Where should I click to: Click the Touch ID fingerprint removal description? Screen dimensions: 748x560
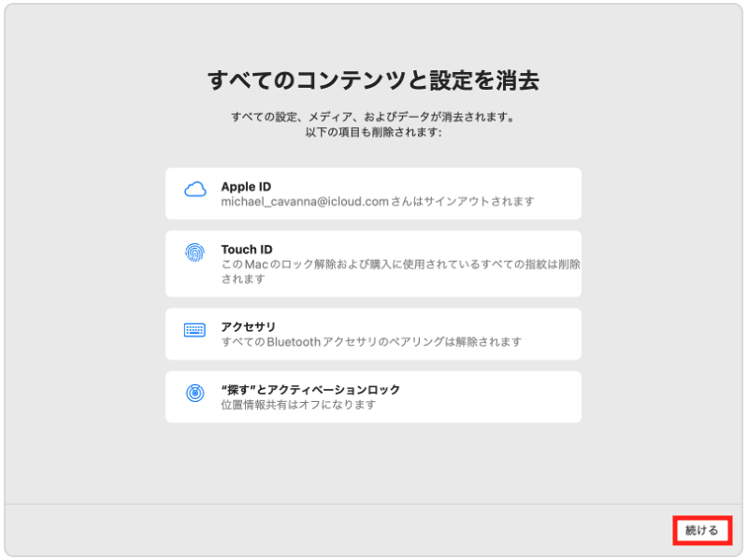point(401,271)
